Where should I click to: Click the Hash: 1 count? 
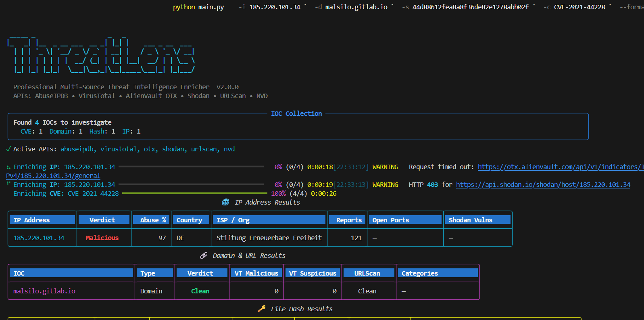point(102,131)
